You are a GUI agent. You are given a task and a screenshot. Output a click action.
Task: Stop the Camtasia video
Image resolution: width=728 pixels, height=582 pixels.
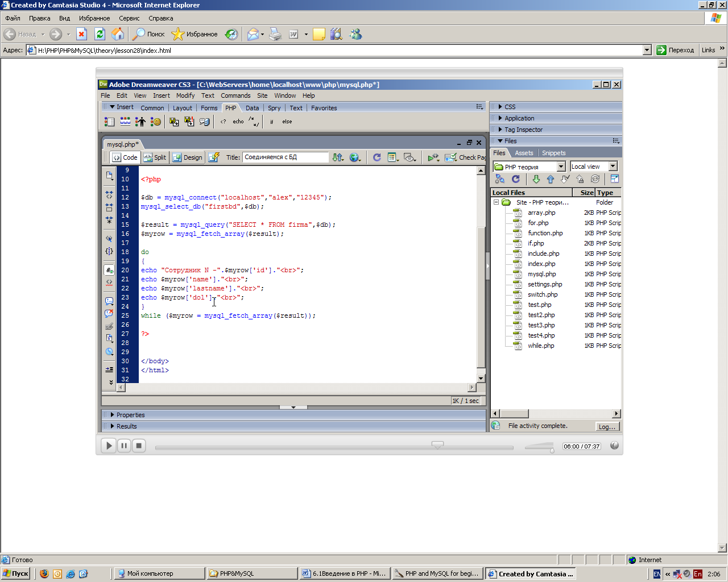tap(139, 446)
